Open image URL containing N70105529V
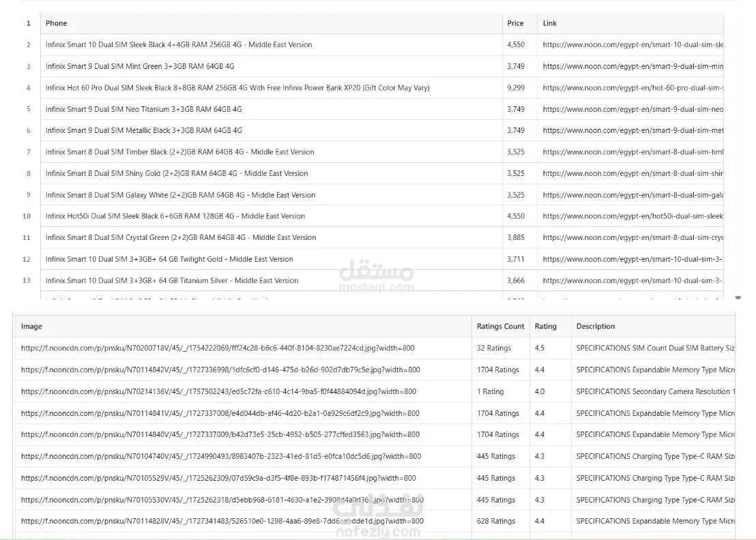The width and height of the screenshot is (756, 540). tap(218, 478)
